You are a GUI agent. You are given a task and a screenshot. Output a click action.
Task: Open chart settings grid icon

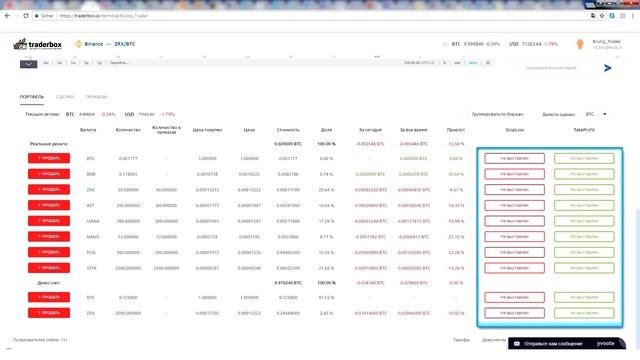[x=488, y=63]
